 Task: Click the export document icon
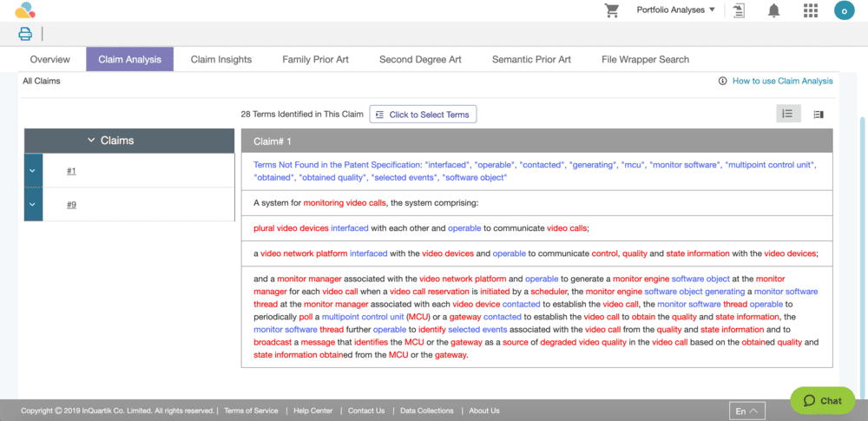(x=739, y=10)
